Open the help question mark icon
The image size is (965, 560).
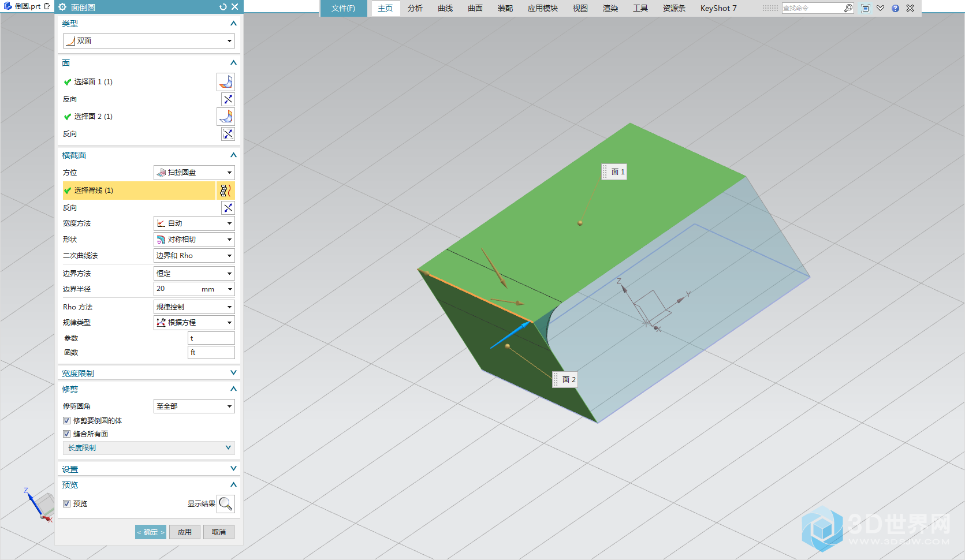[895, 8]
